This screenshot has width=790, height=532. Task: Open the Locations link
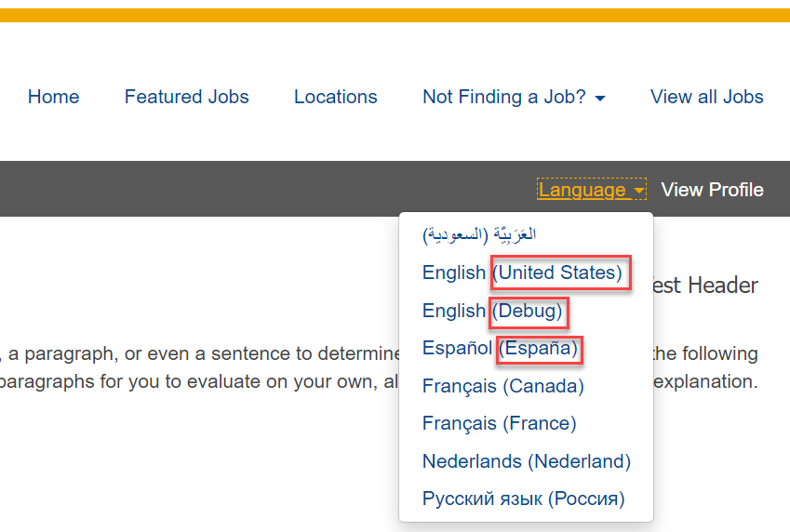pyautogui.click(x=336, y=97)
